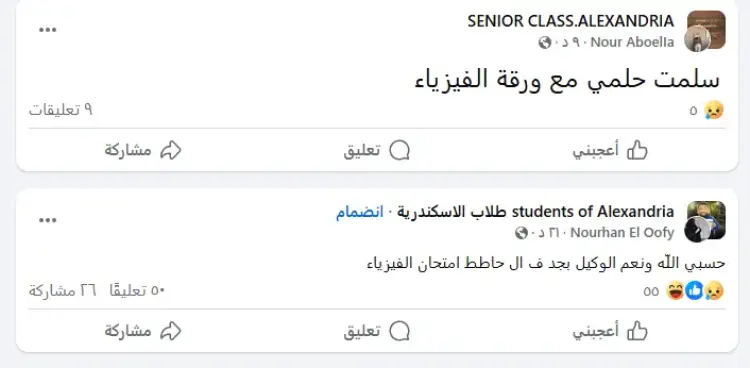Open Nour Aboella's profile name
Screen dimensions: 750x368
click(x=632, y=42)
